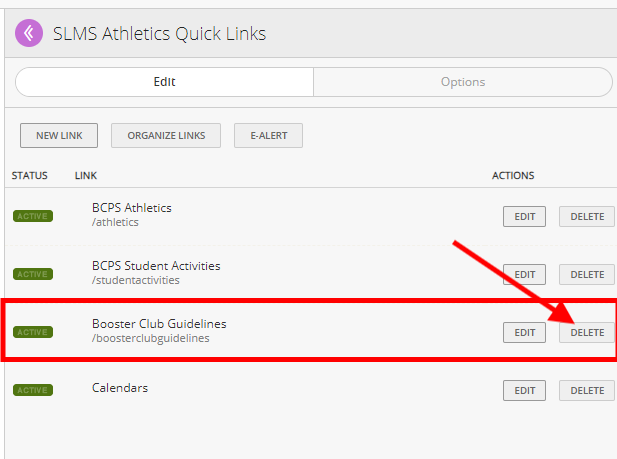617x459 pixels.
Task: Select the Booster Club Guidelines title
Action: pos(159,324)
